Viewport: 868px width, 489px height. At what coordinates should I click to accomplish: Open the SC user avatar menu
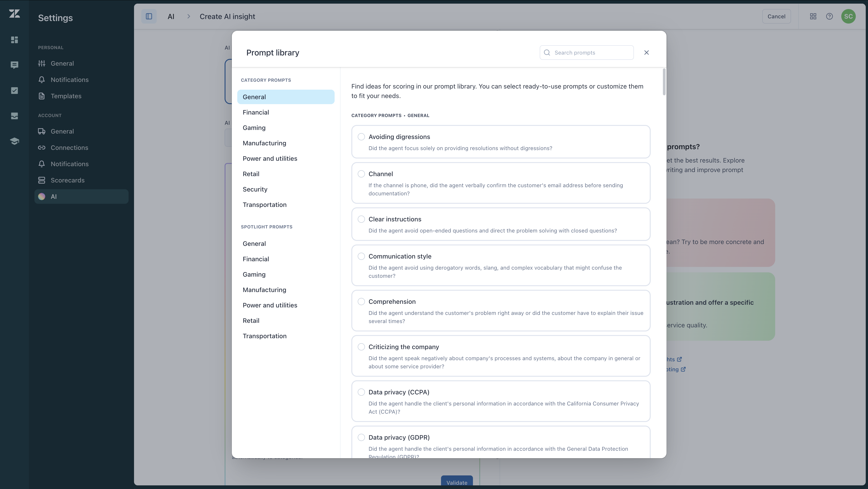pos(848,17)
